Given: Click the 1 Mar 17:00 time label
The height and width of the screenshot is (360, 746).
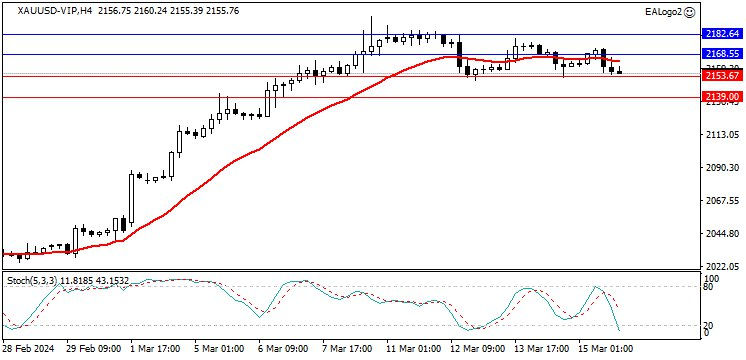Looking at the screenshot, I should click(x=156, y=349).
